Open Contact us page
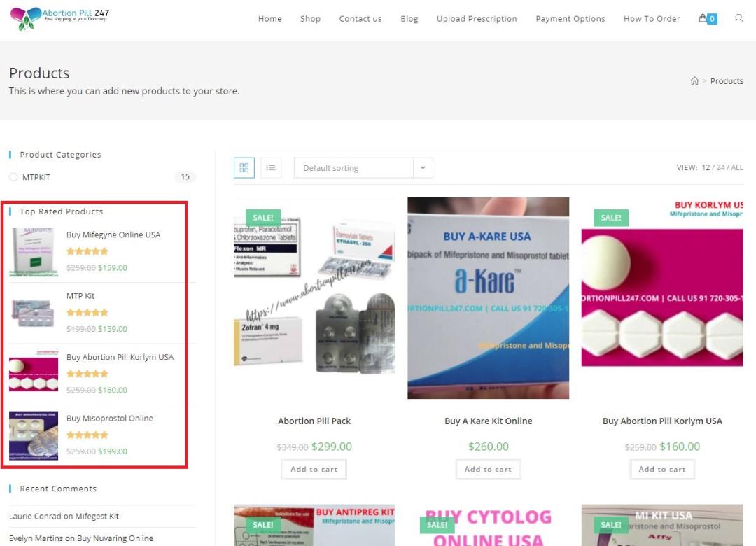The width and height of the screenshot is (756, 546). coord(360,18)
